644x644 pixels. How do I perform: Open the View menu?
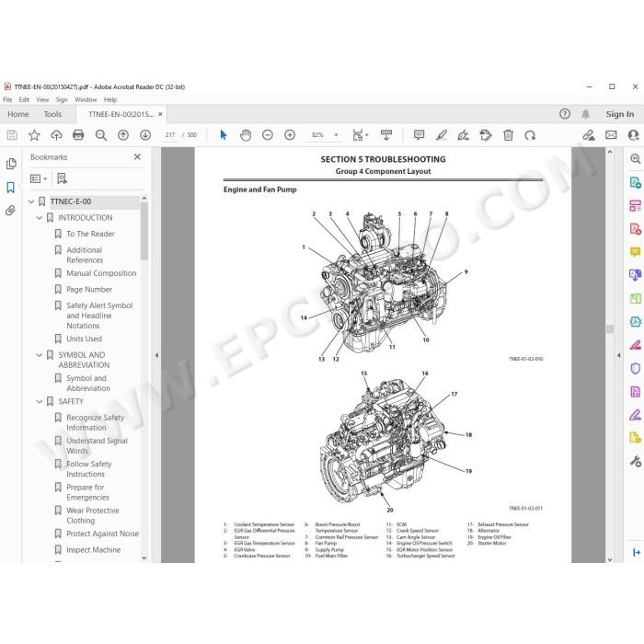point(42,99)
